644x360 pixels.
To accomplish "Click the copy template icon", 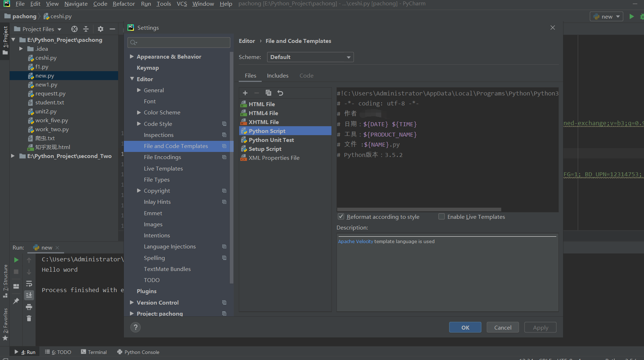I will 268,93.
